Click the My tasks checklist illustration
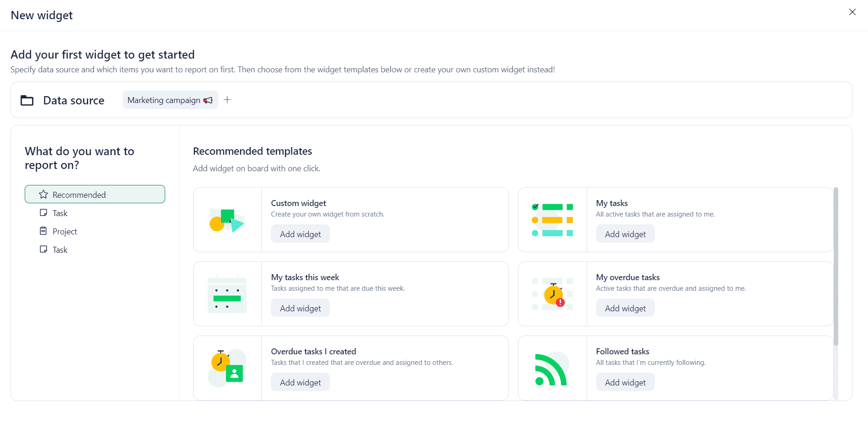The width and height of the screenshot is (868, 423). pyautogui.click(x=552, y=220)
